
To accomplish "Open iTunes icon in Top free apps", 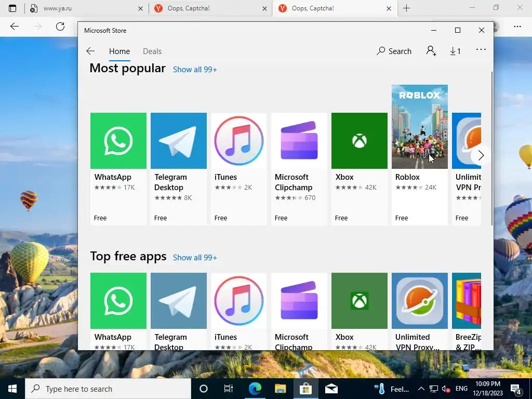I will pyautogui.click(x=239, y=301).
